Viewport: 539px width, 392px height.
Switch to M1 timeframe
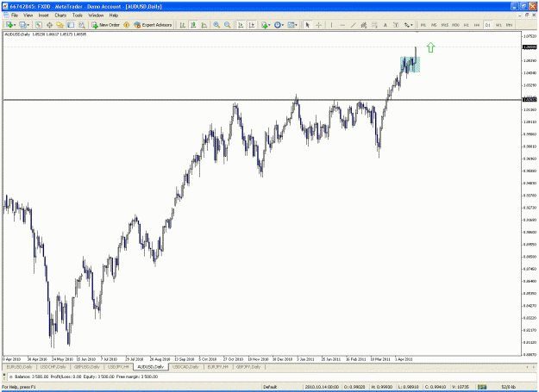423,25
